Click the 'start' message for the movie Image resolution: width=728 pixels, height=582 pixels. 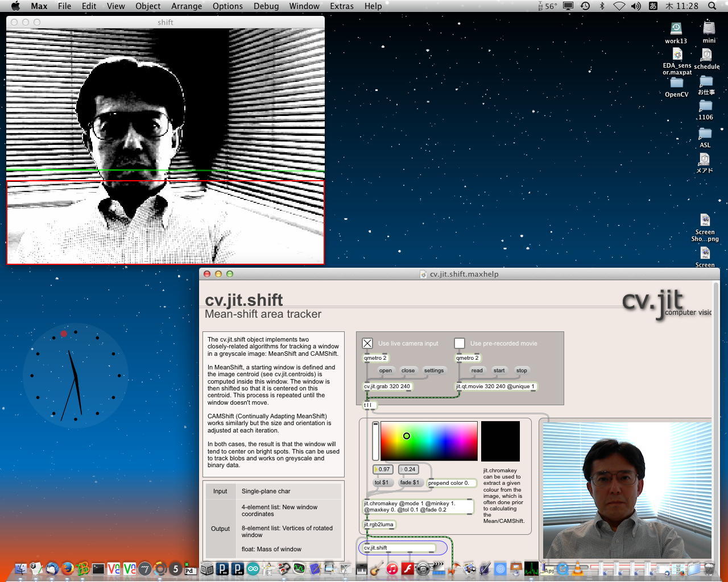tap(499, 371)
